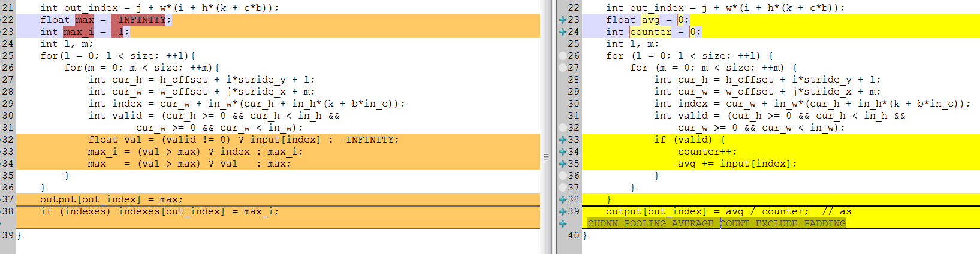
Task: Click the plus marker beside right line 23
Action: tap(563, 20)
